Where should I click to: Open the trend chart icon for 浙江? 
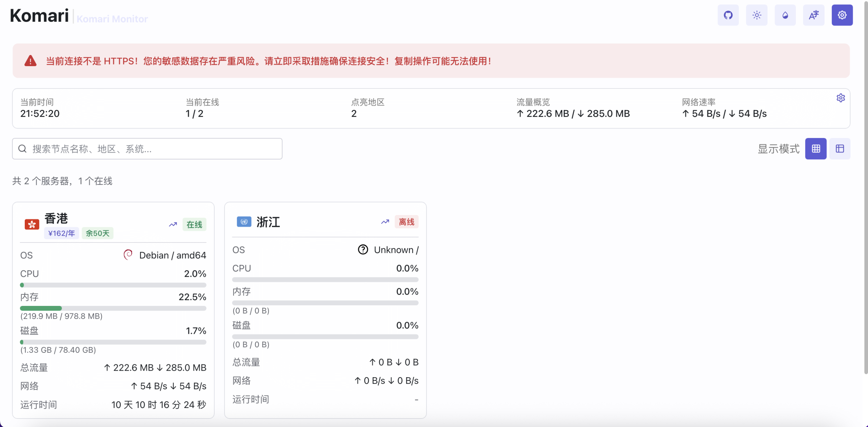385,222
